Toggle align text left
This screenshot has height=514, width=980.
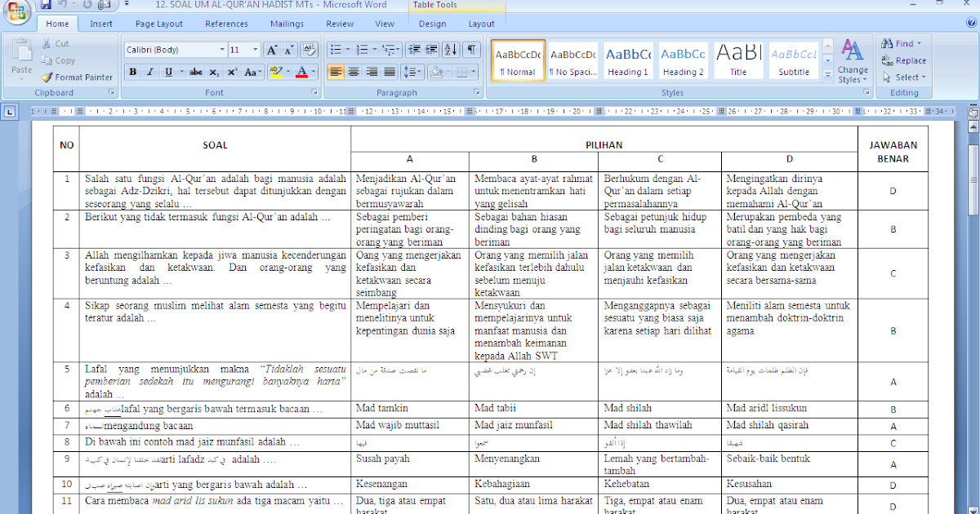(x=336, y=72)
